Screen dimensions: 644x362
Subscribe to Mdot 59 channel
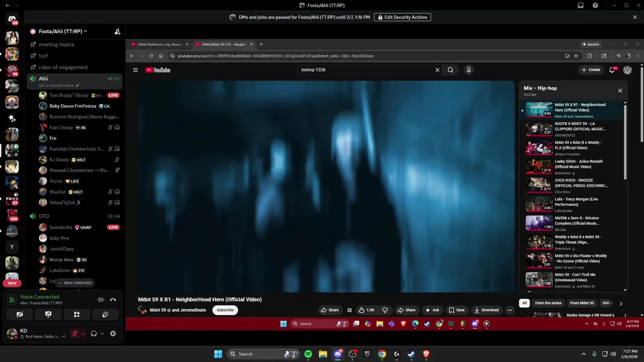coord(225,310)
